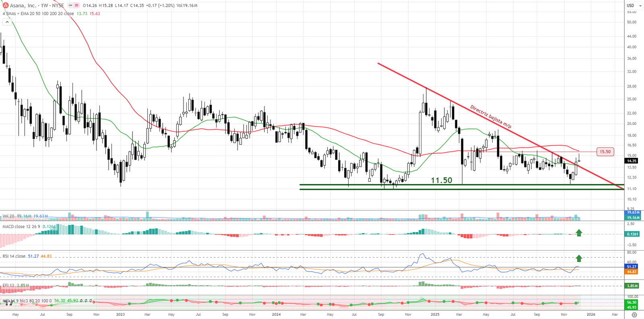Select the 15.50 price label box
Viewport: 644px width, 319px height.
[x=605, y=152]
